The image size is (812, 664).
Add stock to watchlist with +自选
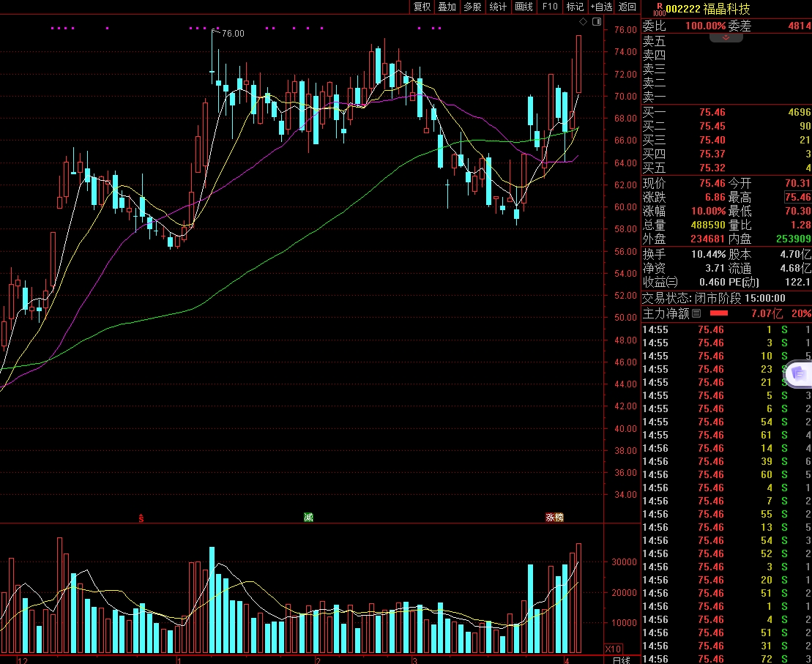coord(601,7)
